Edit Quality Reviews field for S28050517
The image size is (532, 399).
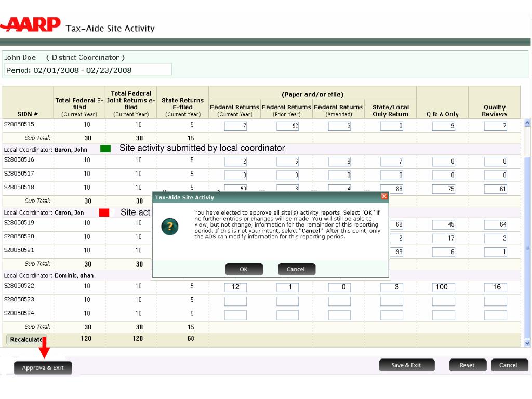tap(495, 175)
